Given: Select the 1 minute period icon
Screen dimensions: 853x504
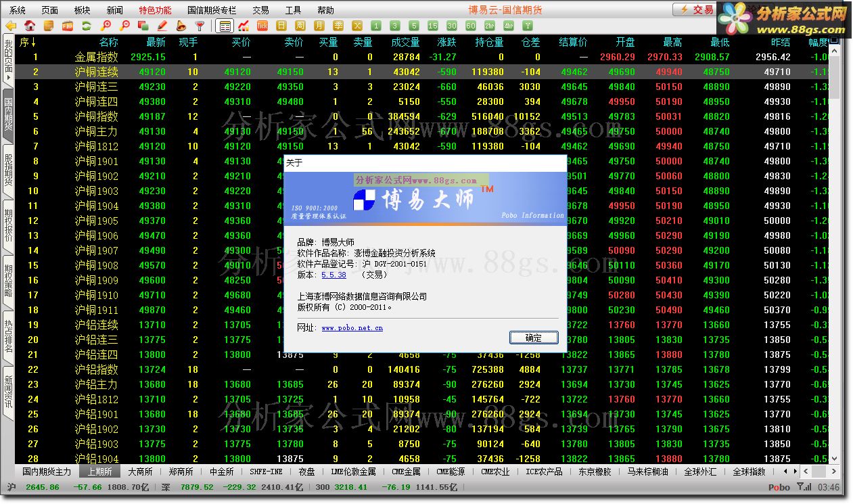Looking at the screenshot, I should pyautogui.click(x=376, y=26).
